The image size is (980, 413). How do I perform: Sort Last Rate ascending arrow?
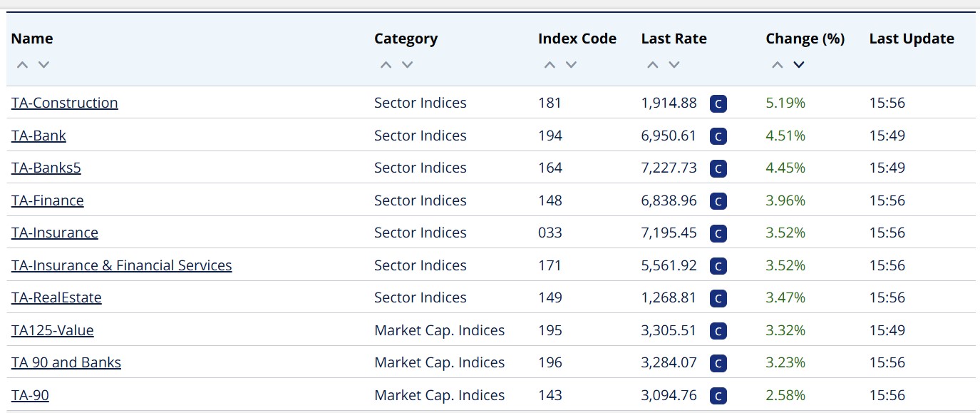coord(653,65)
